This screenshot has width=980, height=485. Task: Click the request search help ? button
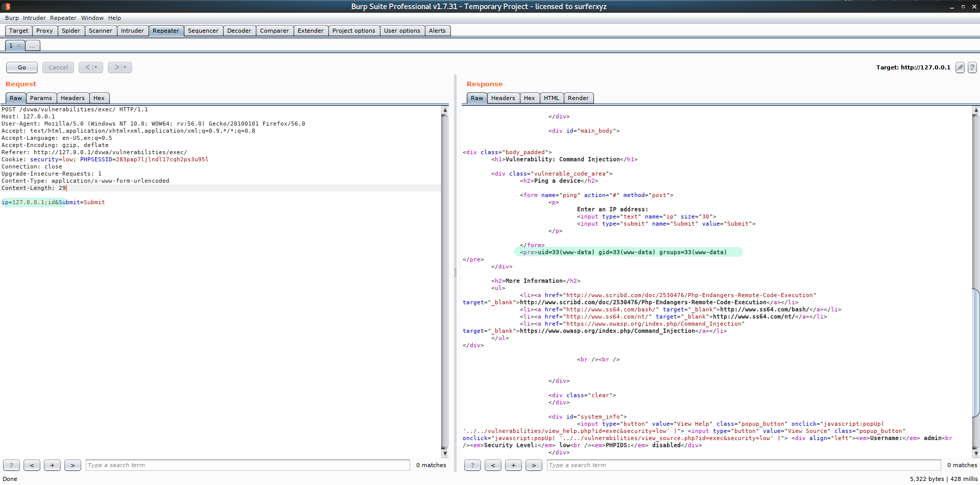tap(11, 465)
